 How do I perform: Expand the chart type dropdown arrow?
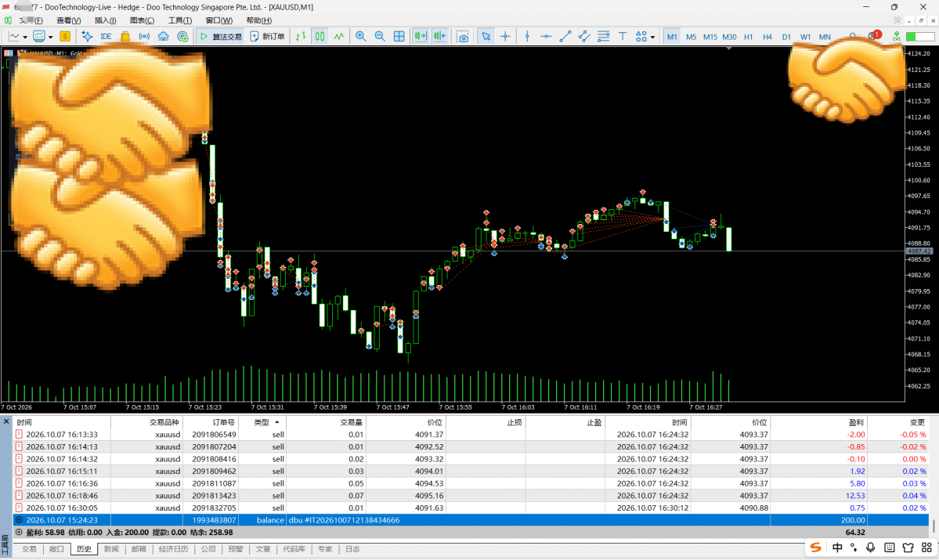point(25,37)
